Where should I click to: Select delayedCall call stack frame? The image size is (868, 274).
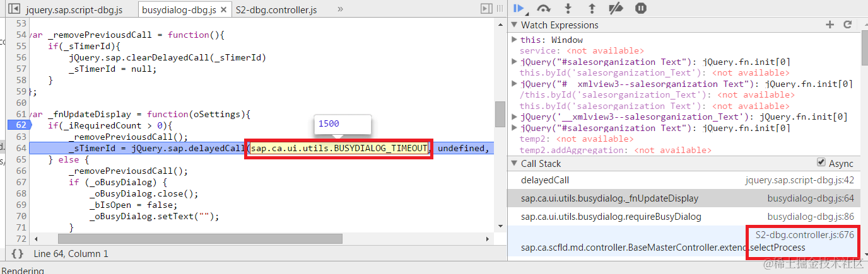(683, 180)
